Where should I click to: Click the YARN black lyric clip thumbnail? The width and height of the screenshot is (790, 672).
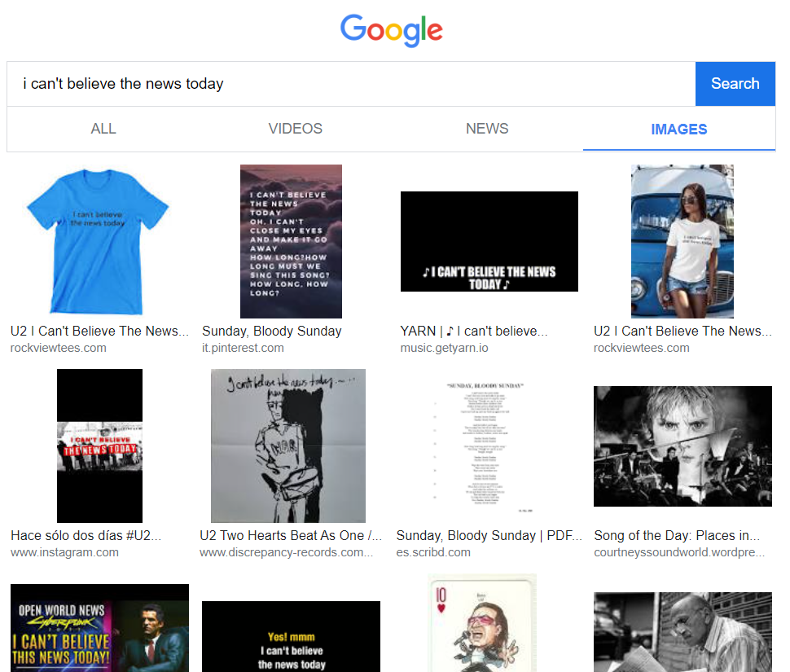point(489,241)
